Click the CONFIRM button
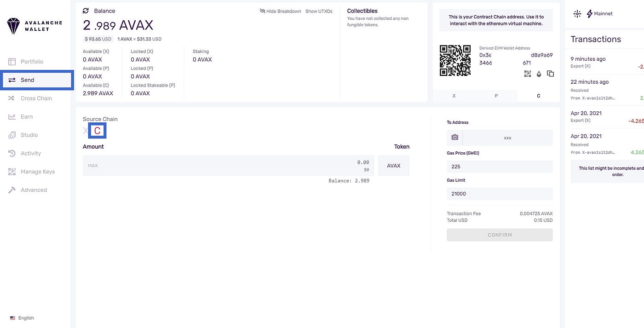 click(x=500, y=235)
